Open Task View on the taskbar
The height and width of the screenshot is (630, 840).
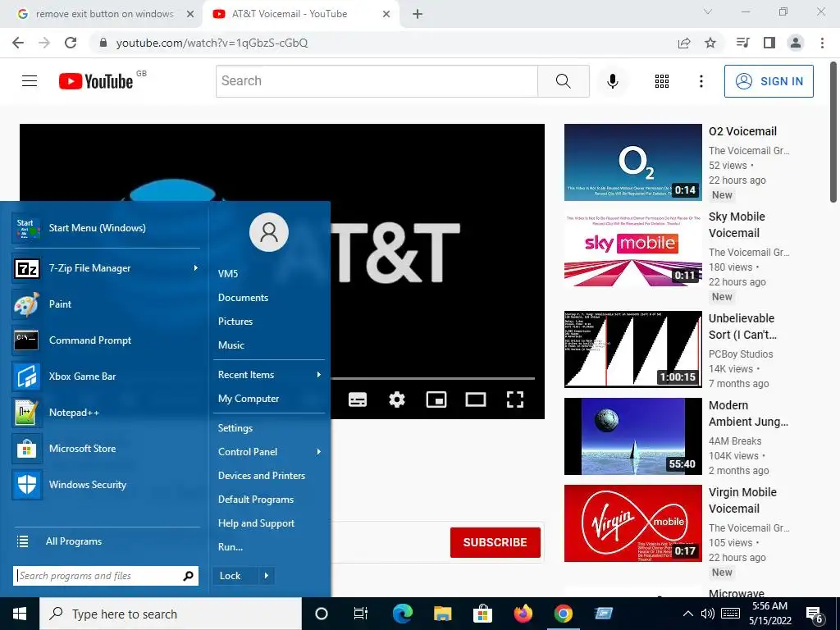[x=361, y=614]
